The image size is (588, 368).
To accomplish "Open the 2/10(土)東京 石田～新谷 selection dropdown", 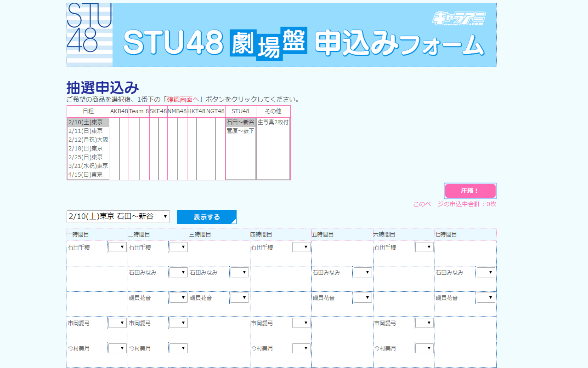I will point(118,217).
